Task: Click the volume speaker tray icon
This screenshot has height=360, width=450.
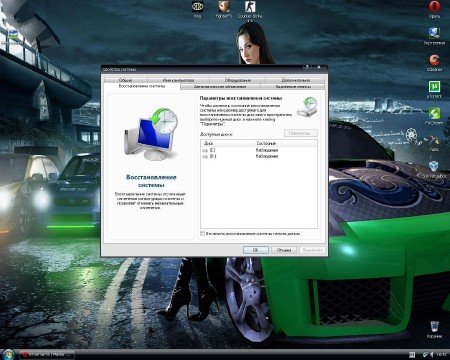Action: (x=432, y=354)
